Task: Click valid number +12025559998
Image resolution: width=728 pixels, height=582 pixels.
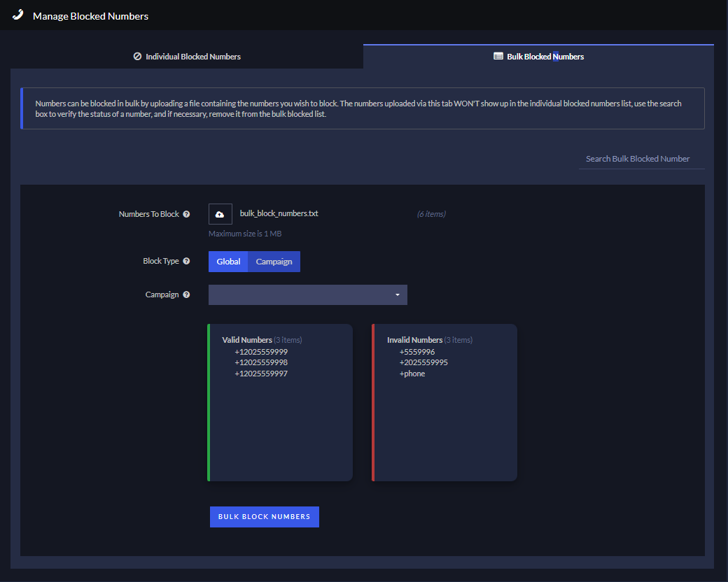Action: tap(261, 362)
